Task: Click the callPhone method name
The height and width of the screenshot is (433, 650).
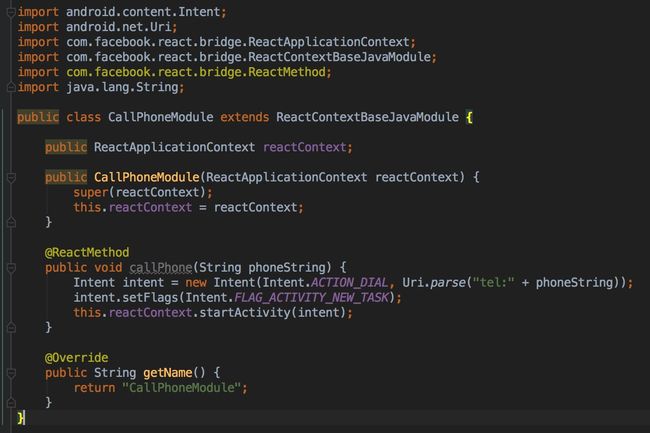Action: [x=161, y=268]
